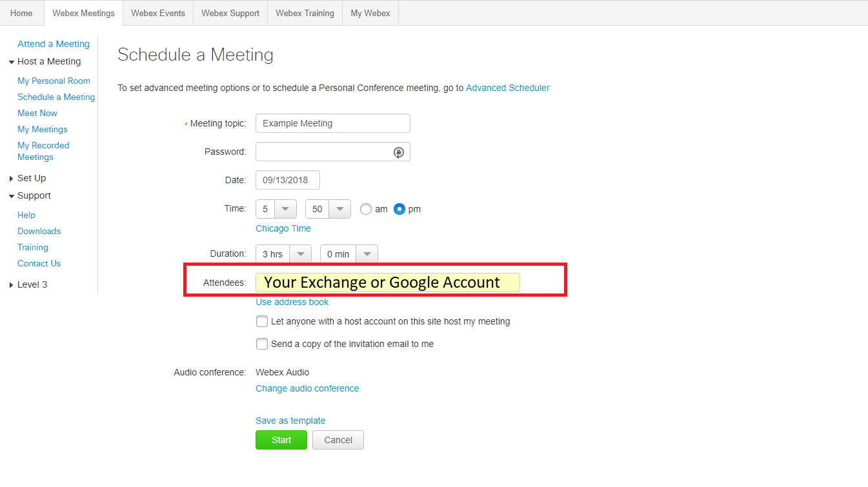868x487 pixels.
Task: Click Change audio conference link
Action: click(307, 388)
